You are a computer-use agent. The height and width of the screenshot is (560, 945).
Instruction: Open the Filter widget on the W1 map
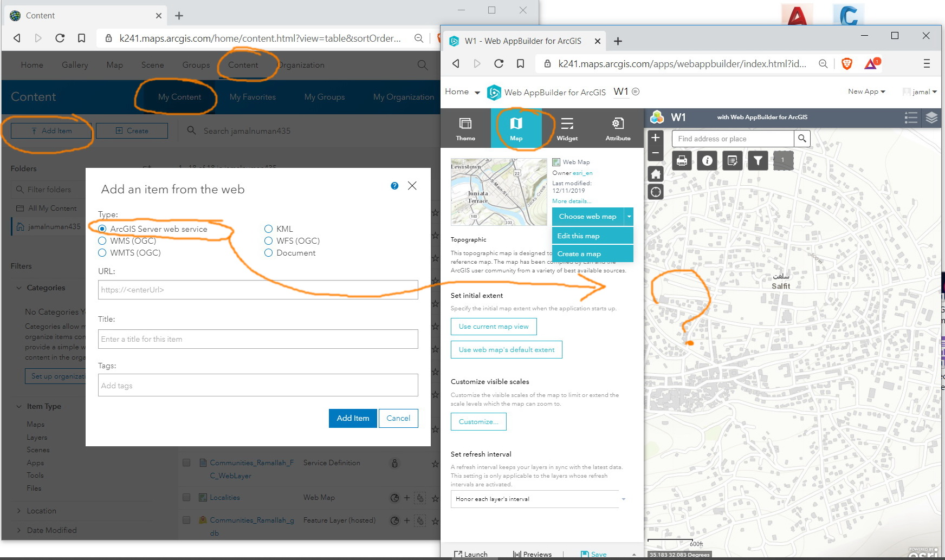[x=758, y=160]
